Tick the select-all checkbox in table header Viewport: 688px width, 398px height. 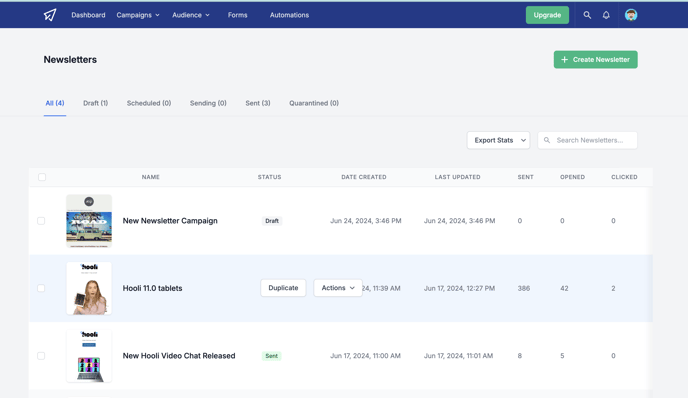point(42,177)
